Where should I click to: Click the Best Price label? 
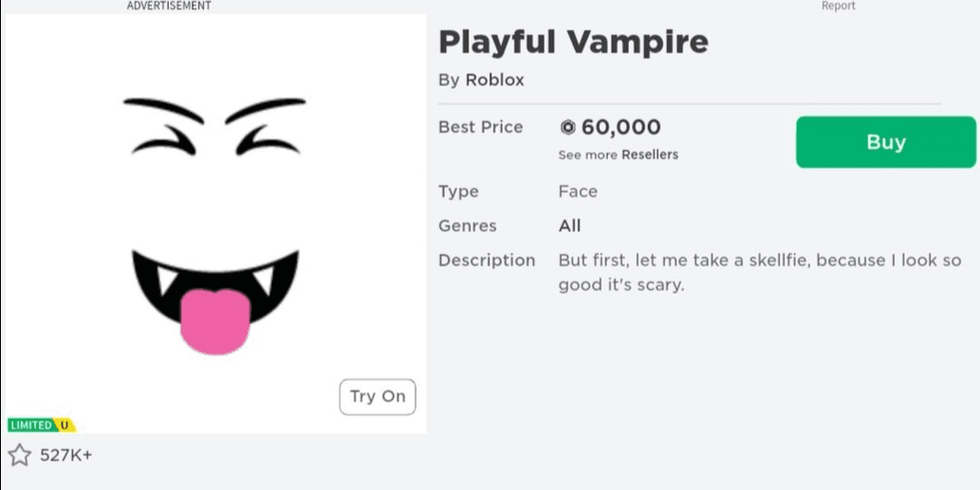click(481, 127)
